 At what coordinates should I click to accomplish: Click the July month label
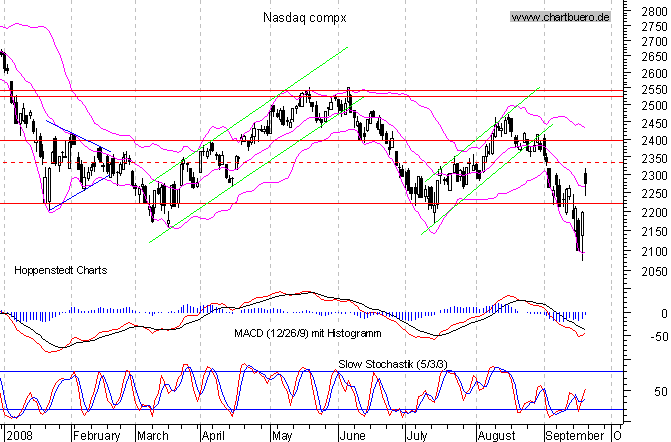point(416,436)
